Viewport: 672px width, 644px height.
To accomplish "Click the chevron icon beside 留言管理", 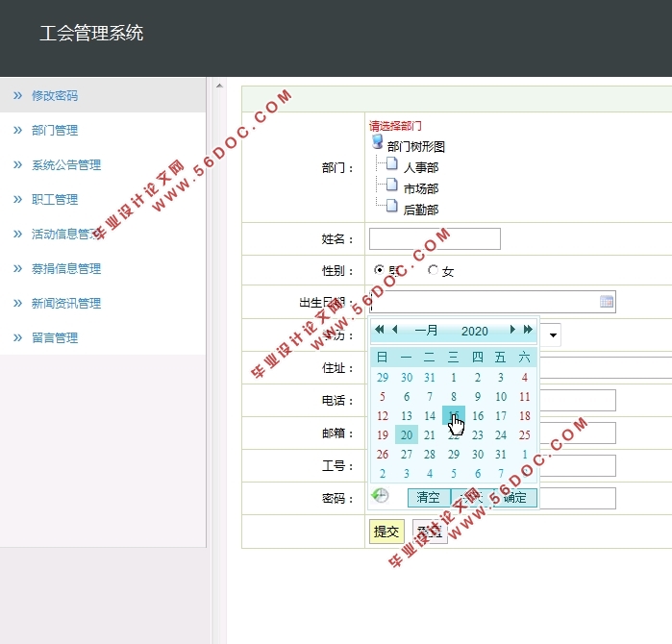I will tap(17, 337).
